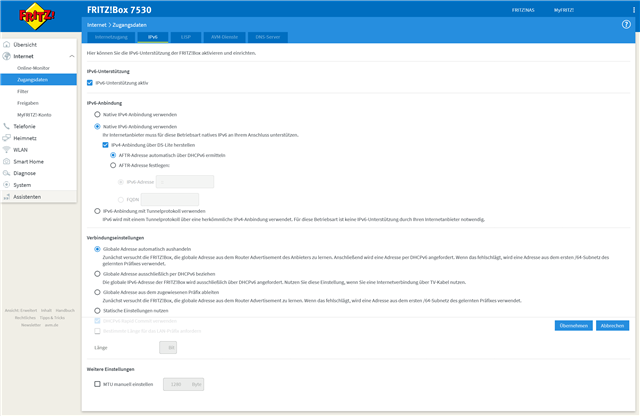Open FRITZ!NAS link in header

(x=523, y=10)
